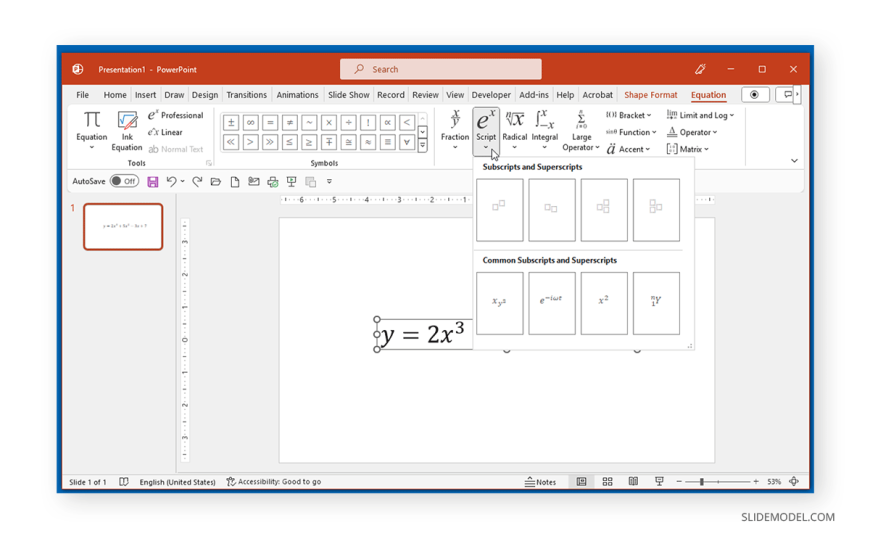Click the spell check book icon in status bar
The image size is (870, 539).
pos(124,482)
